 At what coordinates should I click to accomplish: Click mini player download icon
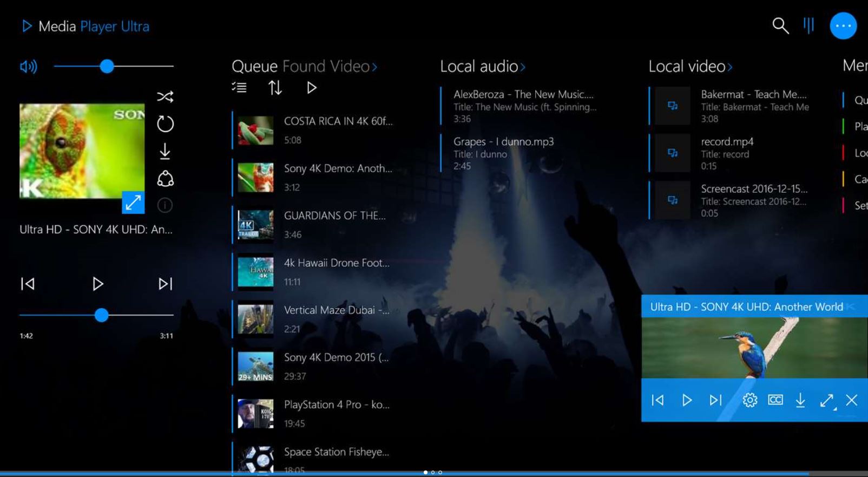pyautogui.click(x=800, y=400)
